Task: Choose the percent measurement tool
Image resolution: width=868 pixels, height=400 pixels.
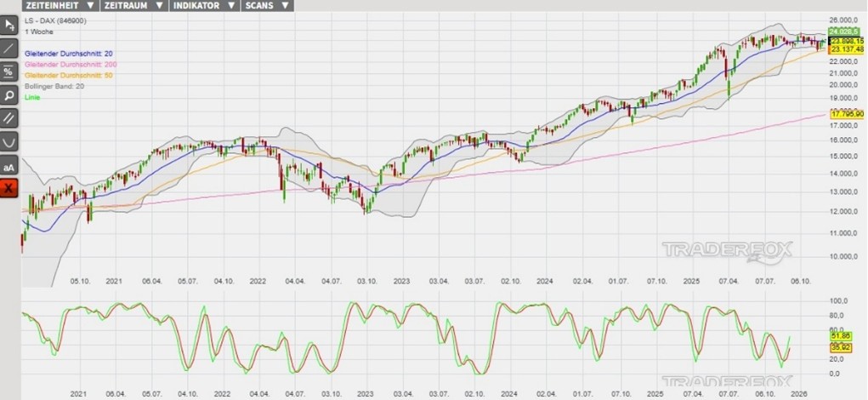Action: coord(9,71)
